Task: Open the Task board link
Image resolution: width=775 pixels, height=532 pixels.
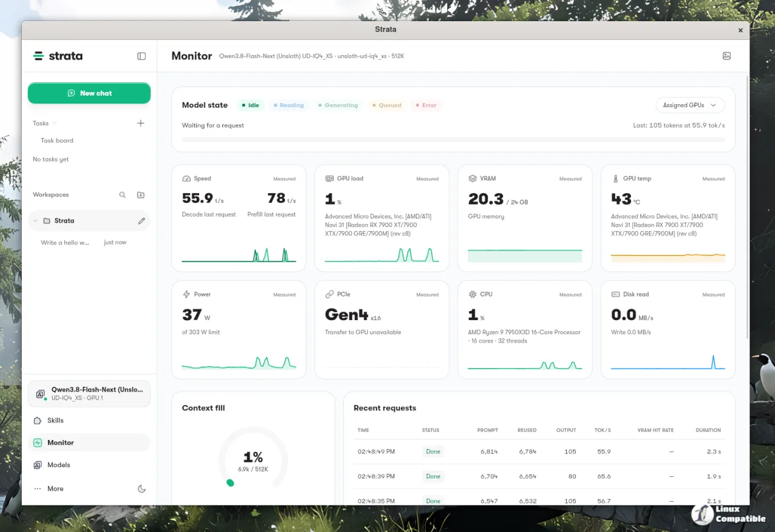Action: (57, 140)
